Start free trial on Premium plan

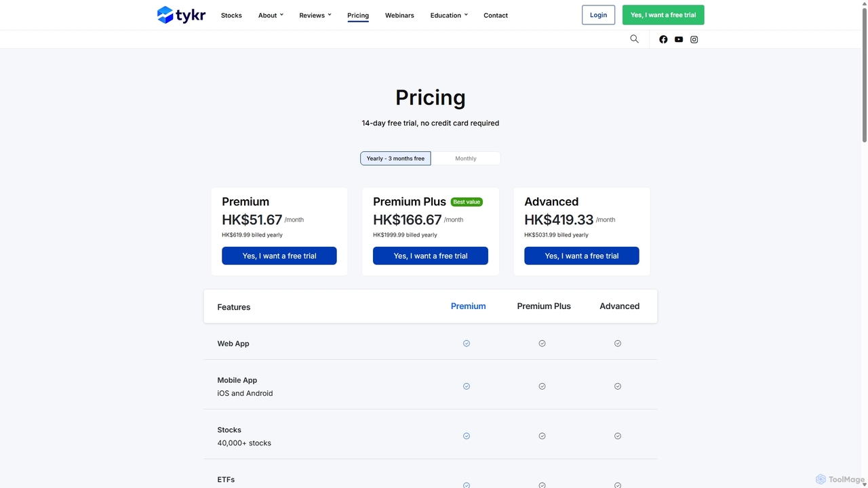pyautogui.click(x=279, y=256)
